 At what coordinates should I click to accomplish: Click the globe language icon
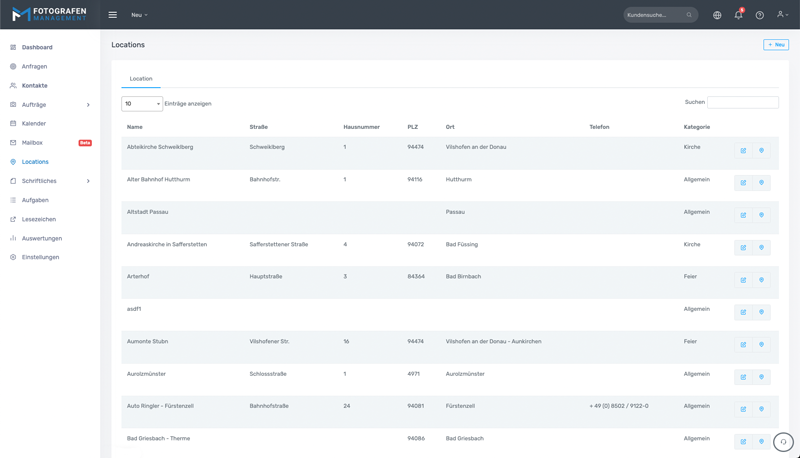(x=717, y=15)
